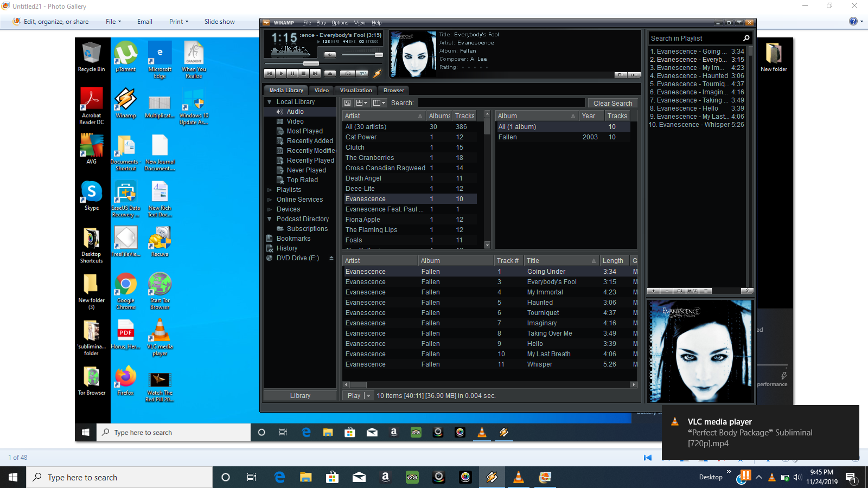Click the playlist remove (−) button
Screen dimensions: 868x488
[x=667, y=291]
